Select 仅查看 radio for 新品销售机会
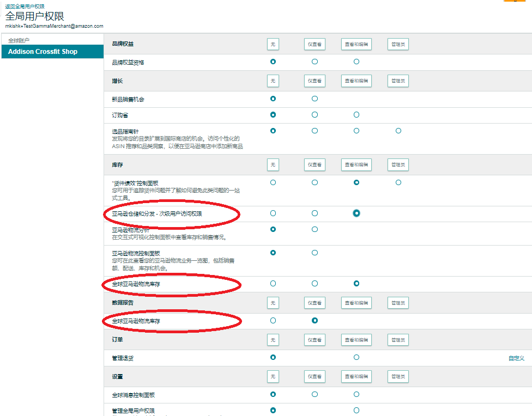This screenshot has width=532, height=416. 315,99
